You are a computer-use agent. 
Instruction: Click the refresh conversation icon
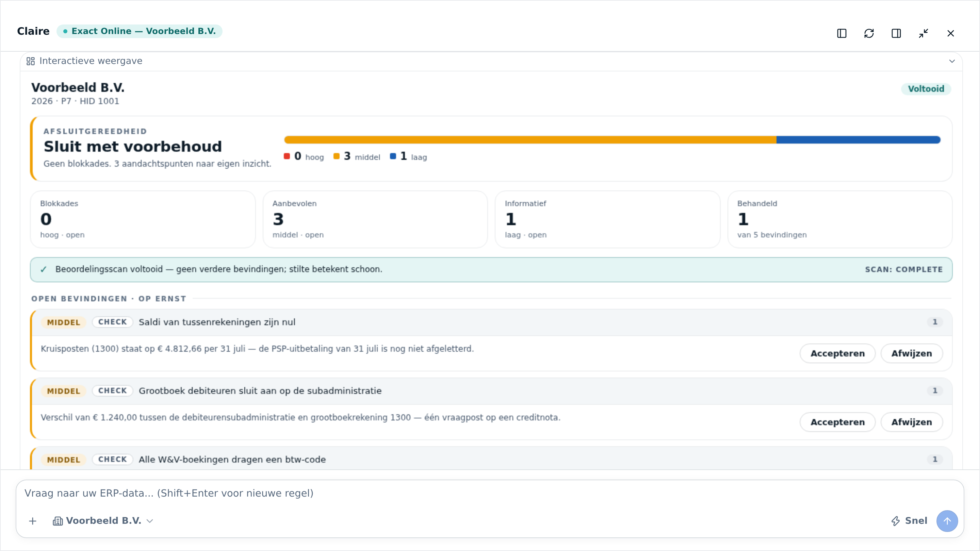869,33
